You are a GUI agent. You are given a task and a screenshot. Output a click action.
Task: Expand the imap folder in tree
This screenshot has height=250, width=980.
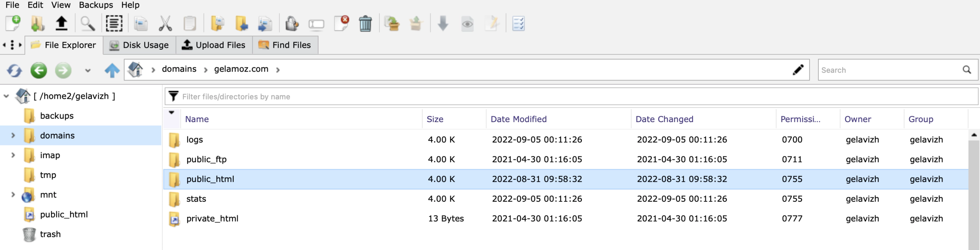[13, 155]
